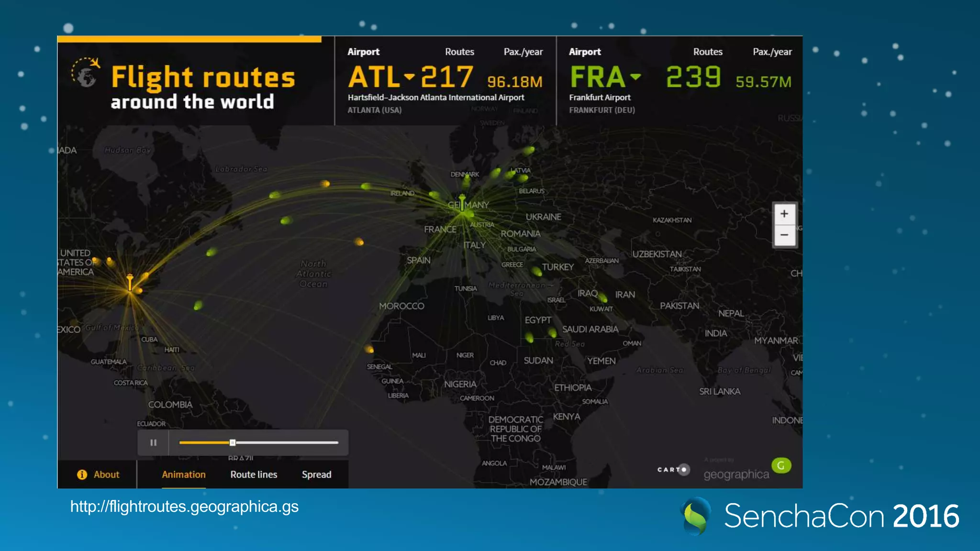The width and height of the screenshot is (980, 551).
Task: Zoom in the map with plus button
Action: pos(784,214)
